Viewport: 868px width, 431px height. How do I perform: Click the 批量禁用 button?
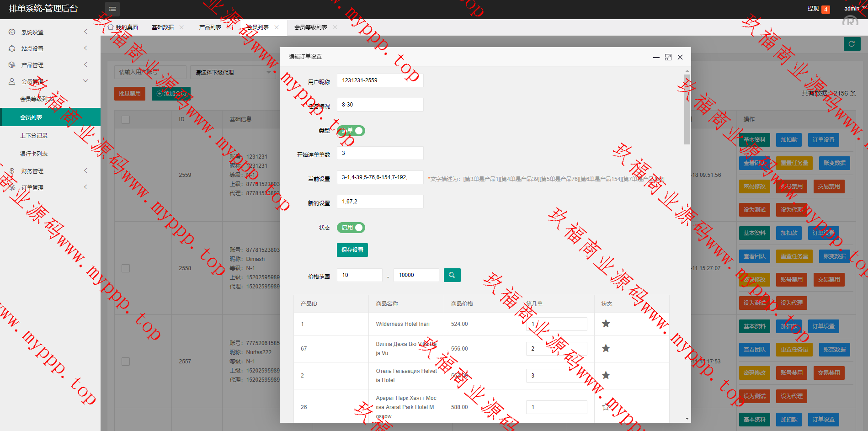(130, 94)
